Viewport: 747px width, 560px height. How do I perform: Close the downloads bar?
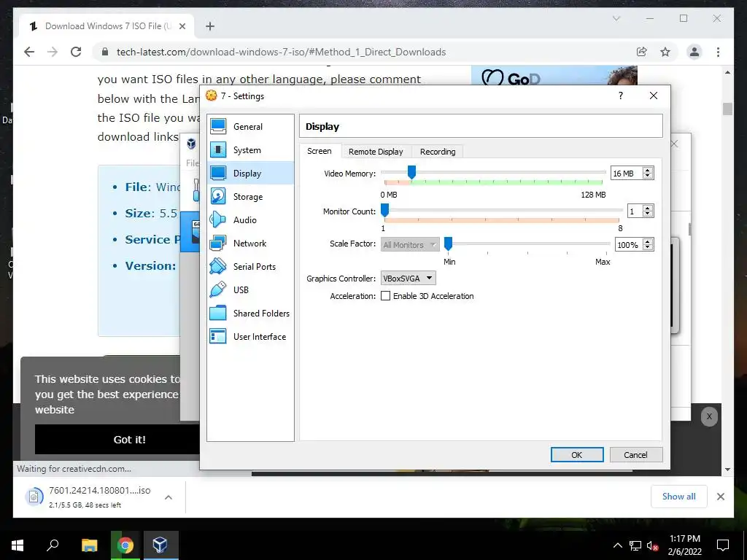click(720, 497)
